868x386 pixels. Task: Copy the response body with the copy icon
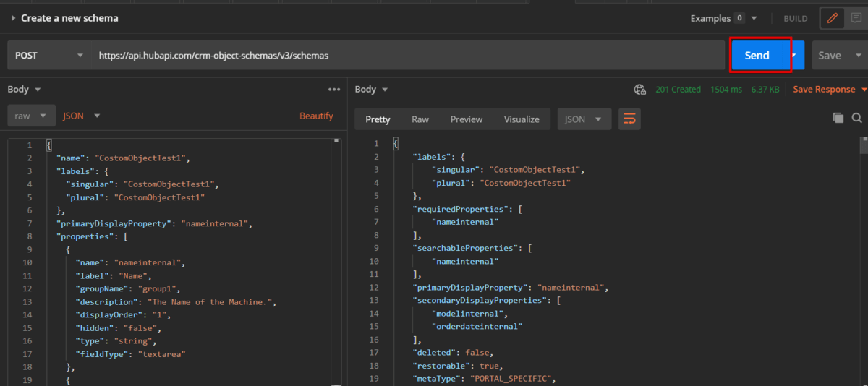pyautogui.click(x=838, y=118)
